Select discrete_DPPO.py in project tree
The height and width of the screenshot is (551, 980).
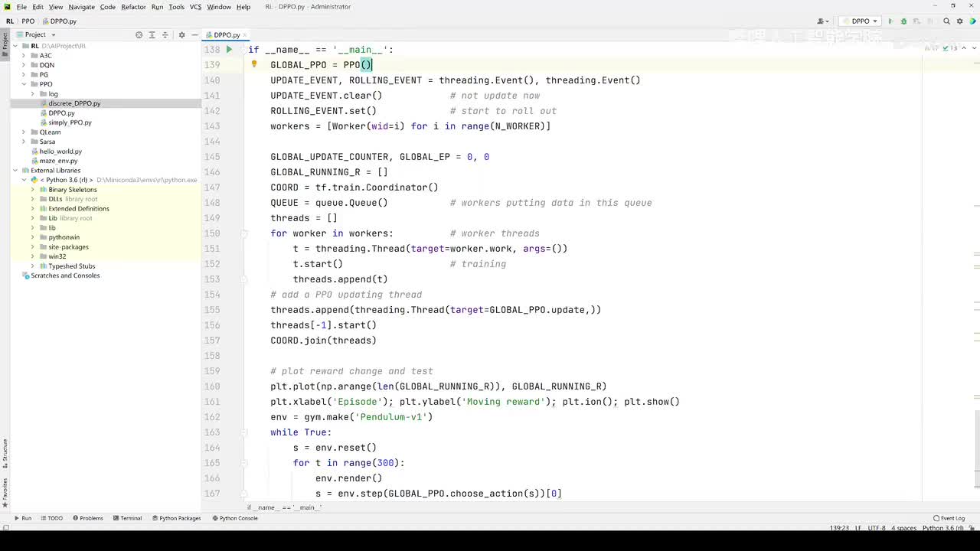(74, 103)
